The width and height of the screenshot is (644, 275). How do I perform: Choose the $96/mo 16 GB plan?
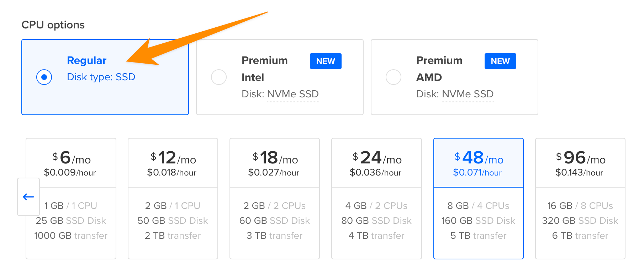(580, 163)
